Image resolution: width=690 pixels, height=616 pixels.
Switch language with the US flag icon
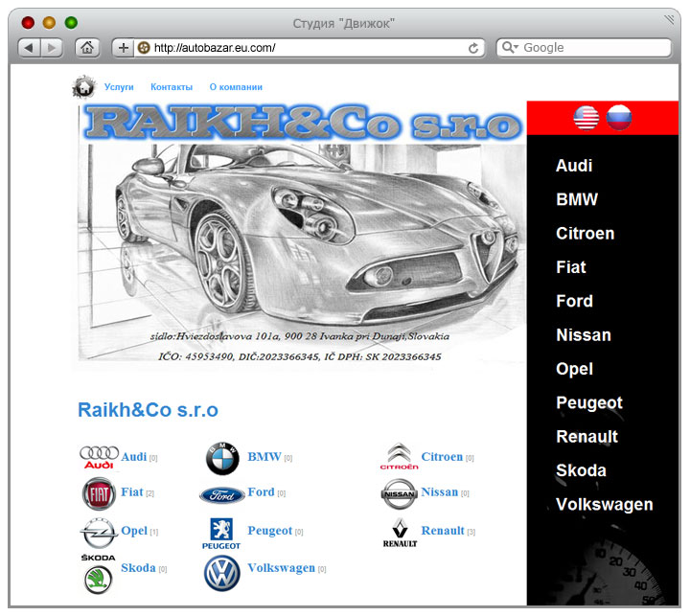(586, 118)
